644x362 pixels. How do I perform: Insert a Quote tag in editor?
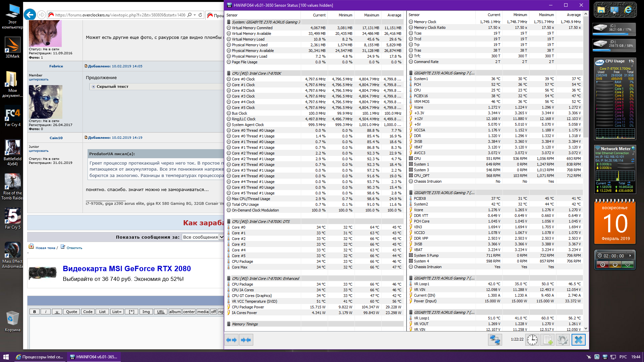click(x=71, y=312)
